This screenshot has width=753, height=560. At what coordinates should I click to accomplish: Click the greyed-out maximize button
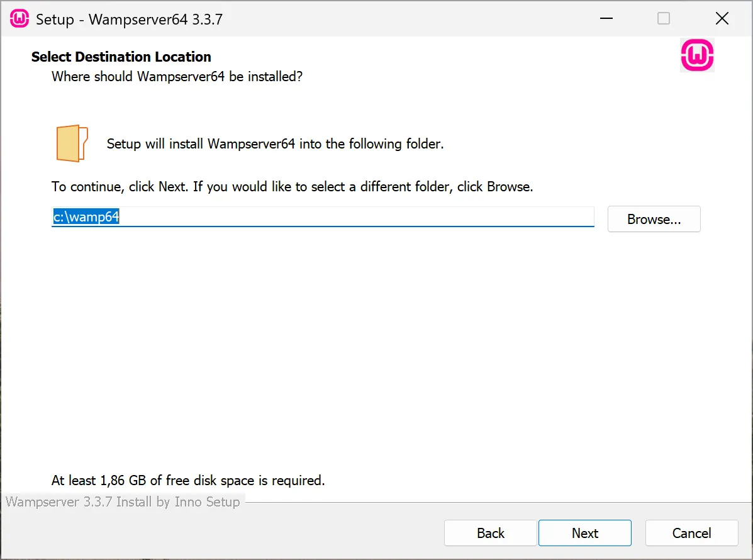pos(664,19)
